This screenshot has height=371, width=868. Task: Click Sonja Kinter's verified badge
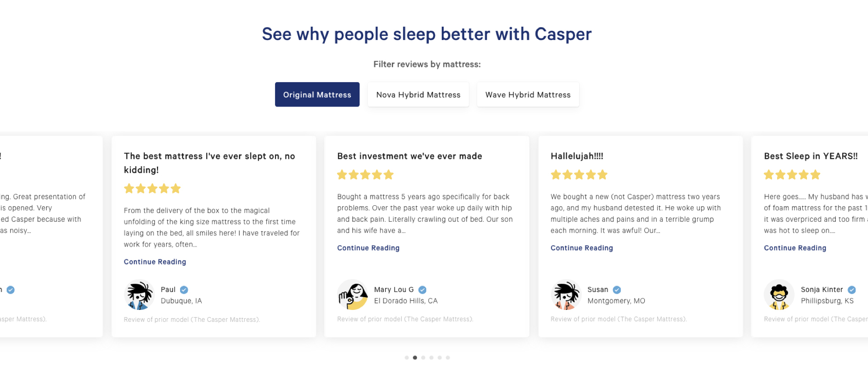pyautogui.click(x=851, y=290)
